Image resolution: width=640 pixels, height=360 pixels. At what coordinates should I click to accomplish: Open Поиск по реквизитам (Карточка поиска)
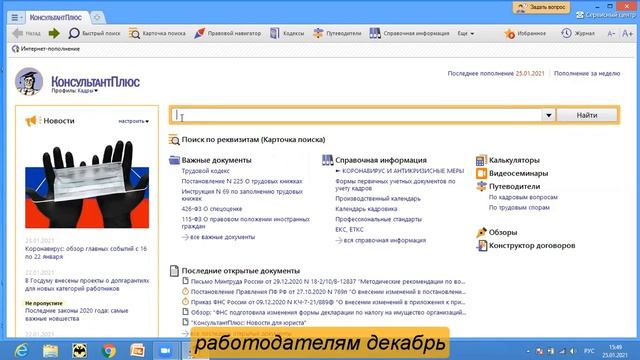pyautogui.click(x=253, y=140)
